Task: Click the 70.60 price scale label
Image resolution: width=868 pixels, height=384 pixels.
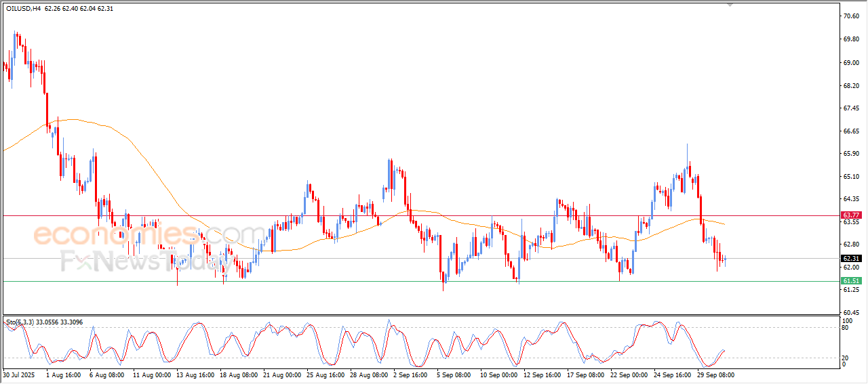Action: (x=851, y=16)
